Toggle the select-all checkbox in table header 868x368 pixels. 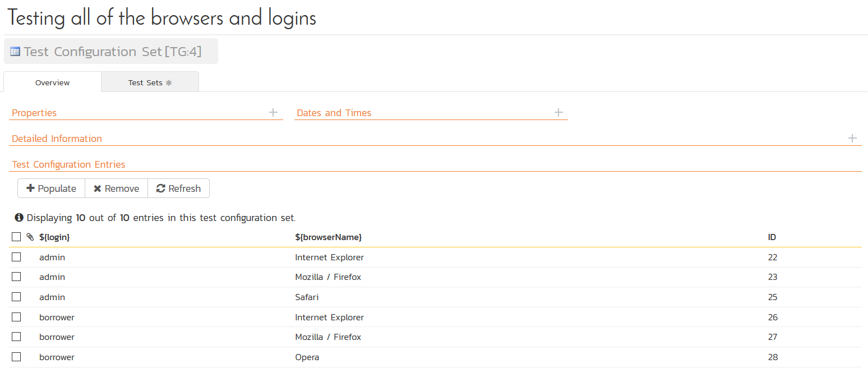[16, 237]
